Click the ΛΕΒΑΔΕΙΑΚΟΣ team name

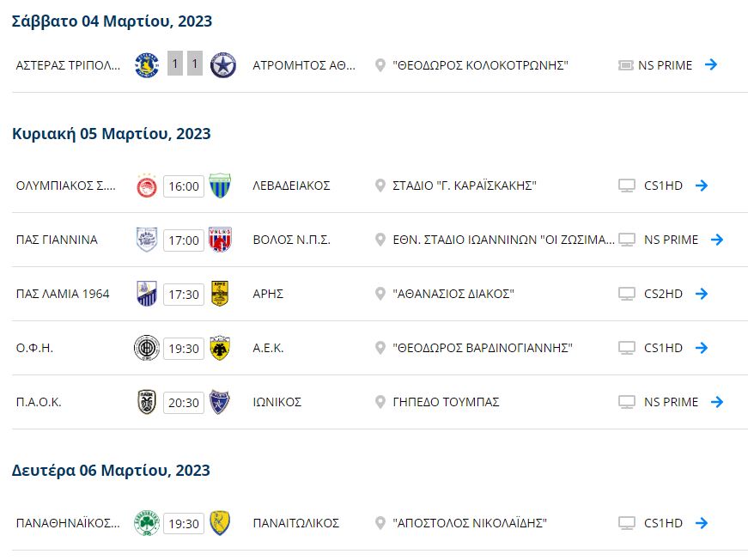pyautogui.click(x=291, y=186)
